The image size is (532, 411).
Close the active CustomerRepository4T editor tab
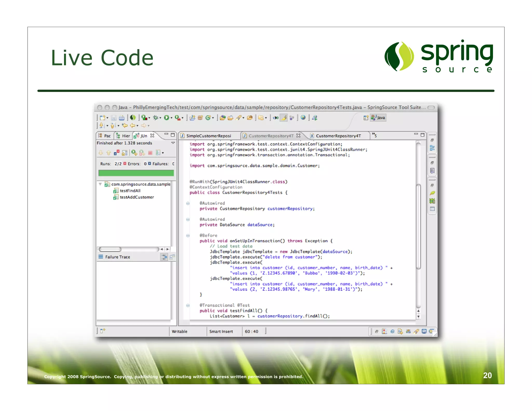coord(298,135)
